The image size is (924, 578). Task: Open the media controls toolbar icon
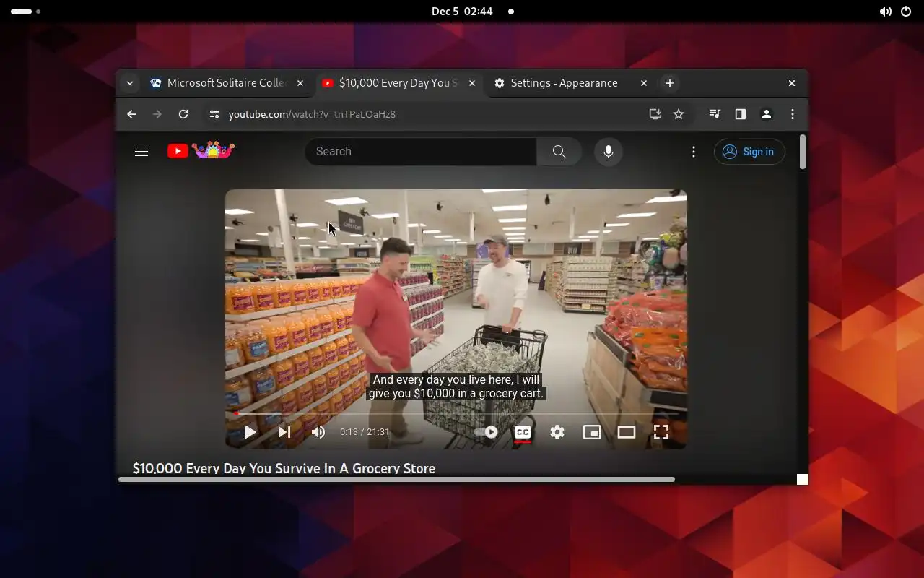click(715, 114)
